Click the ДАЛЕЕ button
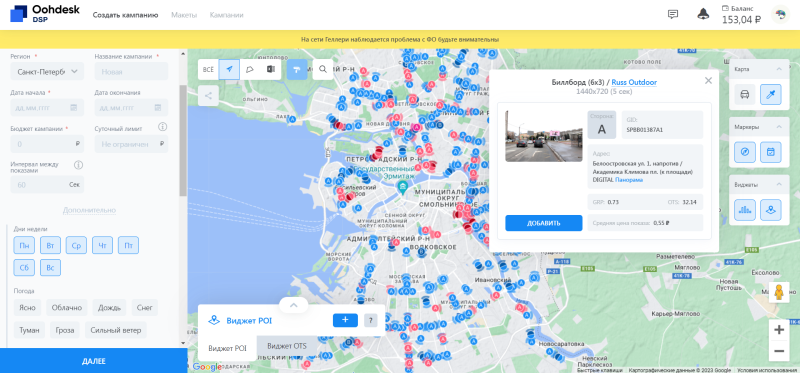 [93, 361]
